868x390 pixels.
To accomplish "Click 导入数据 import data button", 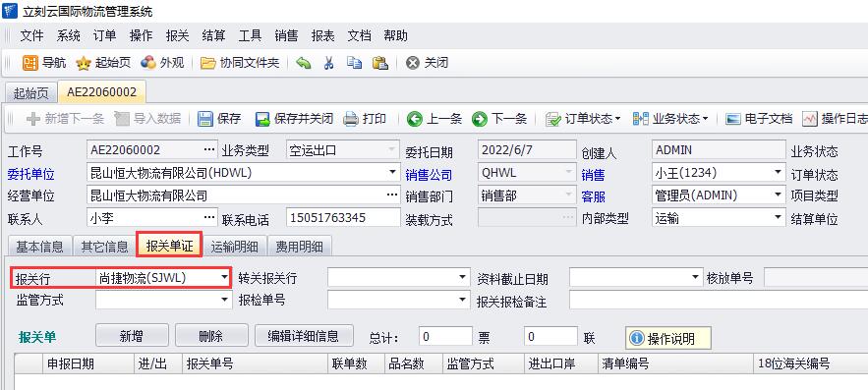I will (x=147, y=119).
